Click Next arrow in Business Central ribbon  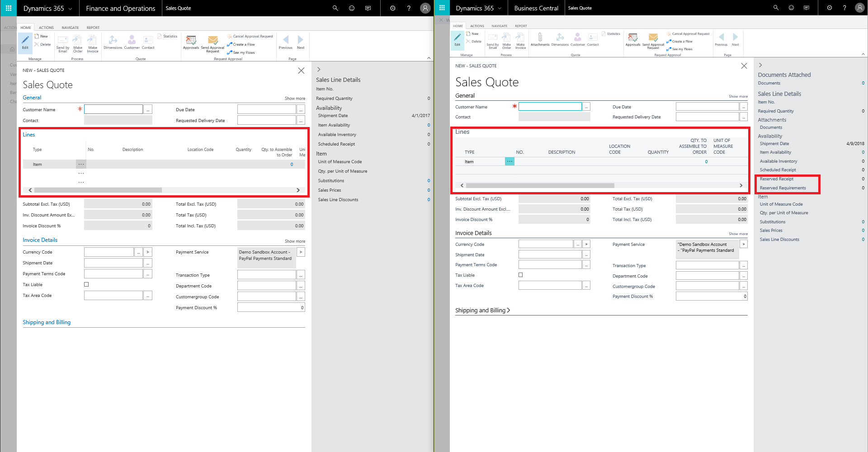click(x=735, y=39)
